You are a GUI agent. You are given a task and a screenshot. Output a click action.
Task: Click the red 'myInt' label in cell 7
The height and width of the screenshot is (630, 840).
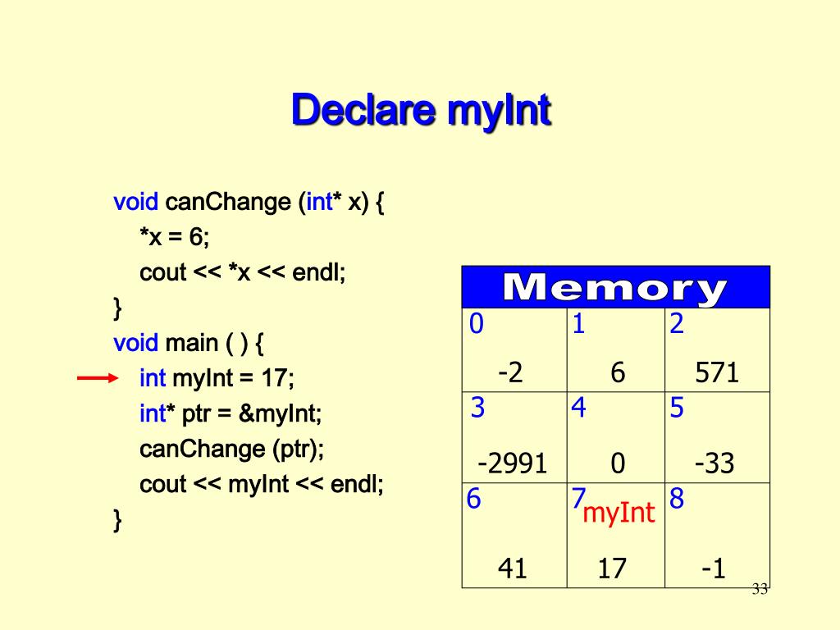coord(619,514)
